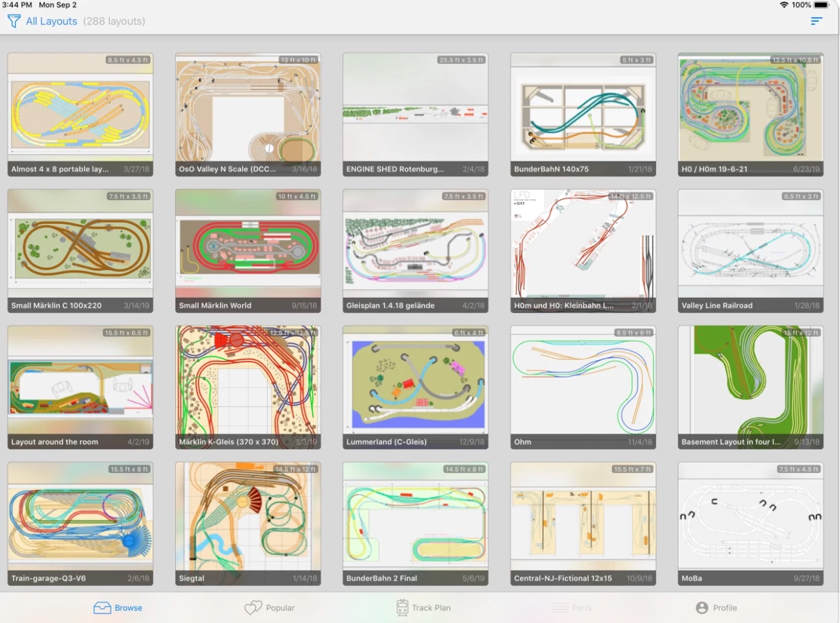
Task: Tap the 14.5 ft x 12 ft size label
Action: (296, 469)
